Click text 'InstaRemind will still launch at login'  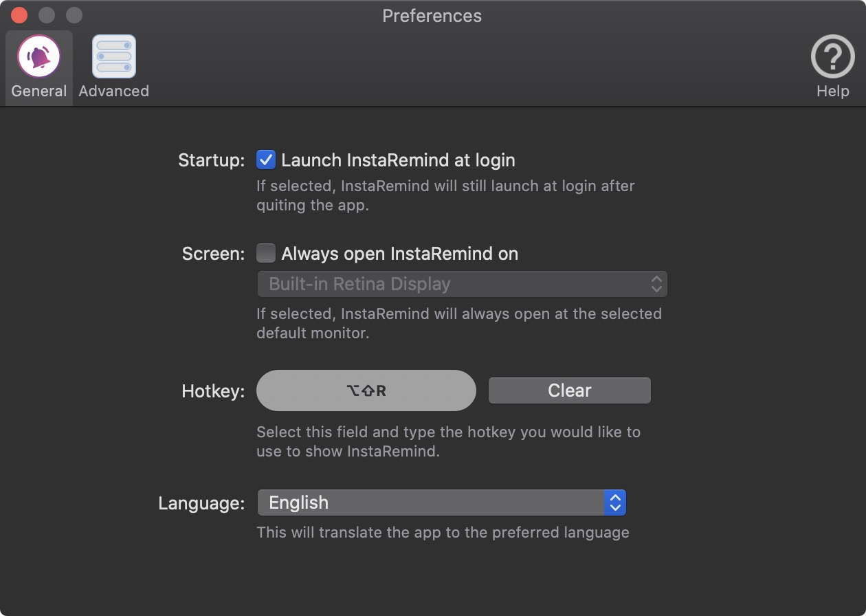(469, 186)
